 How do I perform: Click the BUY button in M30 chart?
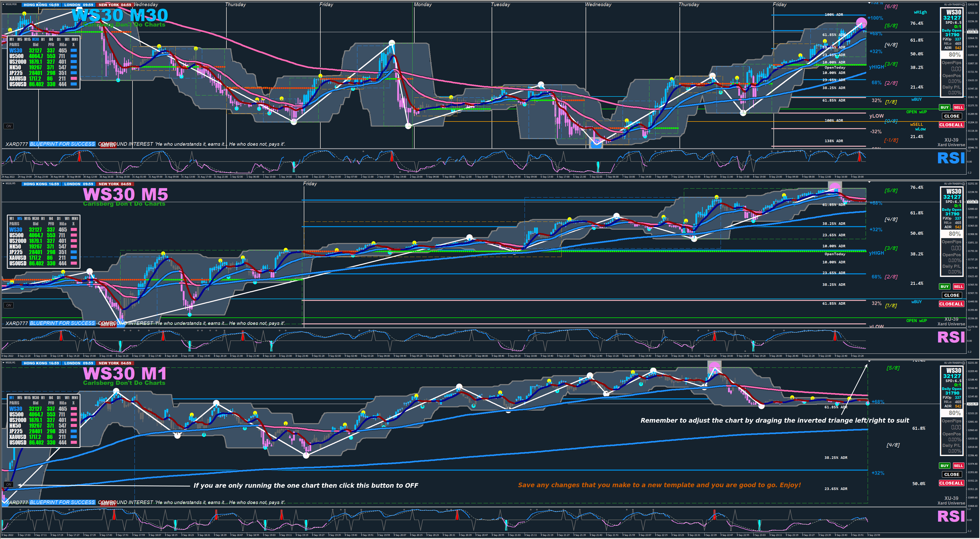pos(944,107)
